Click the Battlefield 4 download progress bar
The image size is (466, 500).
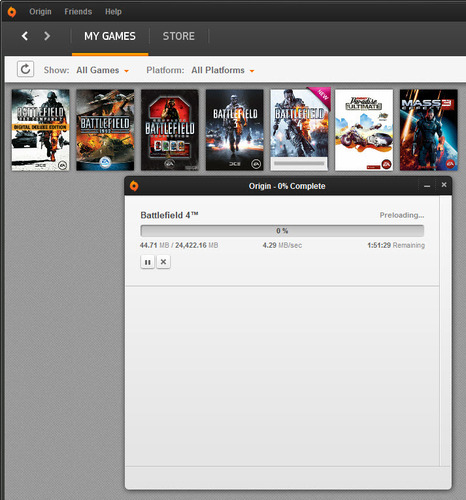282,231
